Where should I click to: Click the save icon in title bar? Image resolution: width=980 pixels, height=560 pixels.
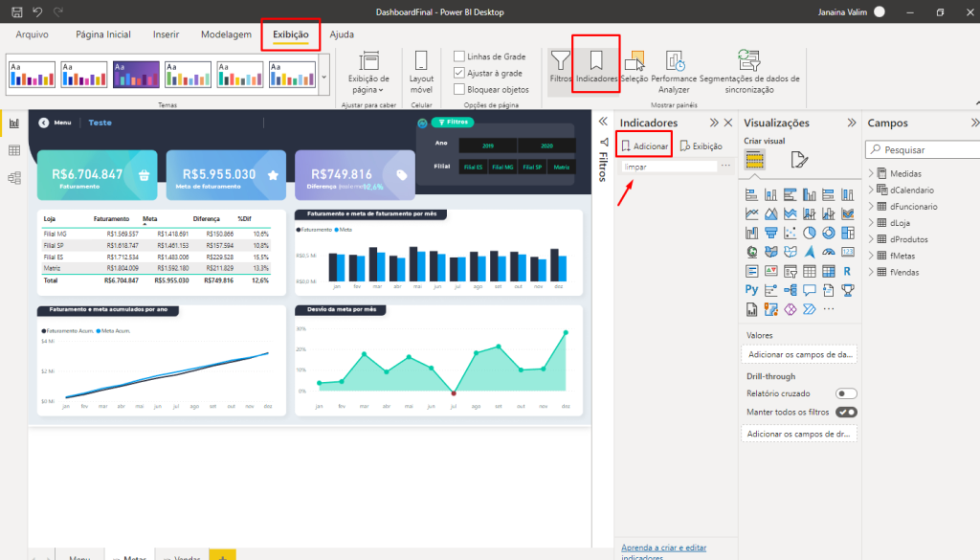pyautogui.click(x=16, y=11)
